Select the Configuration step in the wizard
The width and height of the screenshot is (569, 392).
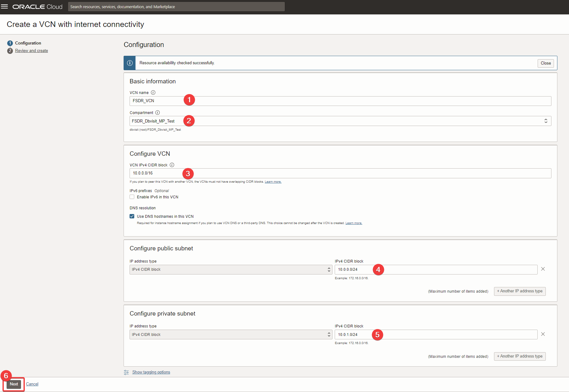(x=28, y=43)
